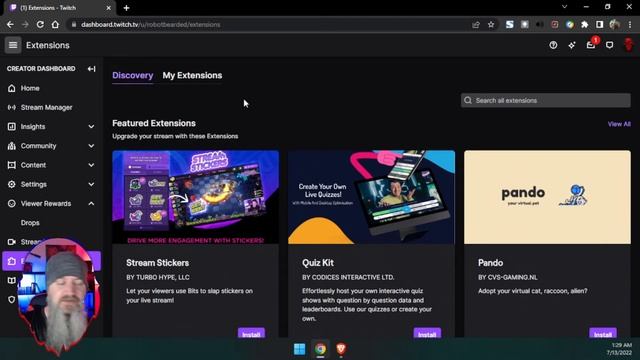This screenshot has width=640, height=360.
Task: Click View All featured extensions link
Action: pos(619,124)
